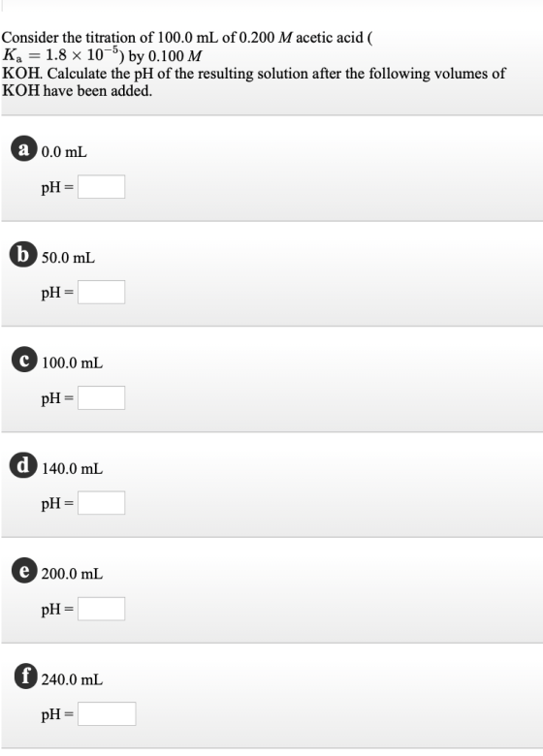This screenshot has width=543, height=756.
Task: Focus the pH input for 100.0 mL
Action: click(101, 397)
